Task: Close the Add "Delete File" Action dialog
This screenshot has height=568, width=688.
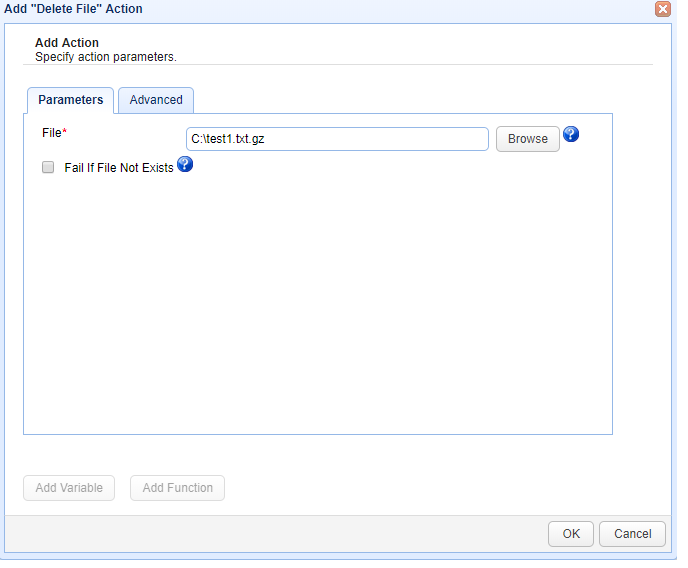Action: [662, 9]
